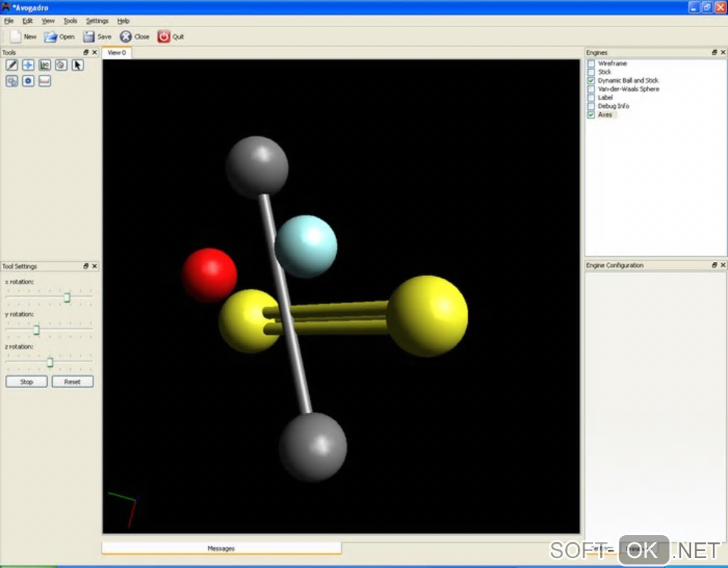Viewport: 728px width, 568px height.
Task: Click the z rotation slider handle
Action: pyautogui.click(x=50, y=362)
